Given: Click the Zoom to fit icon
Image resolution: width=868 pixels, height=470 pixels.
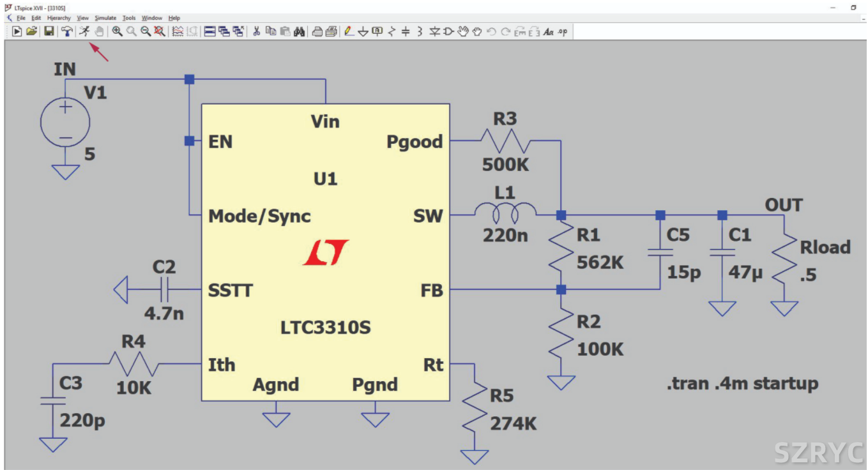Looking at the screenshot, I should point(160,31).
